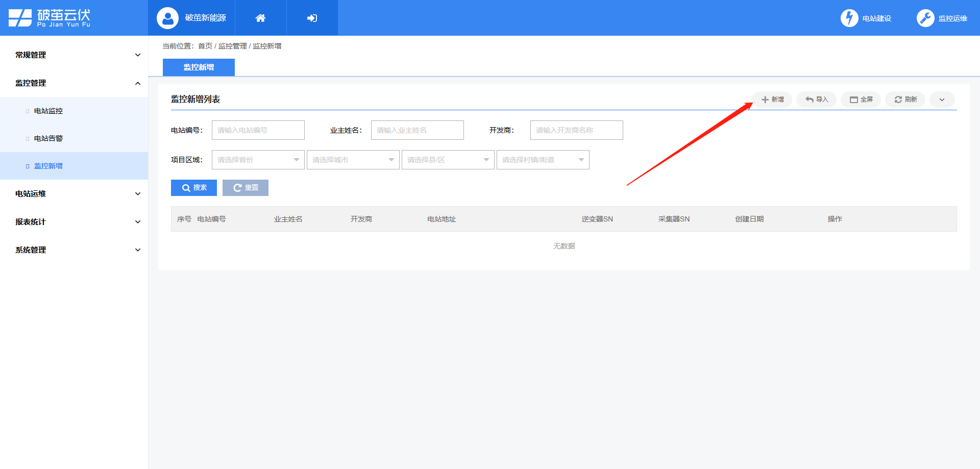Viewport: 980px width, 469px height.
Task: Click the refresh icon on 刷新 button
Action: pos(898,99)
